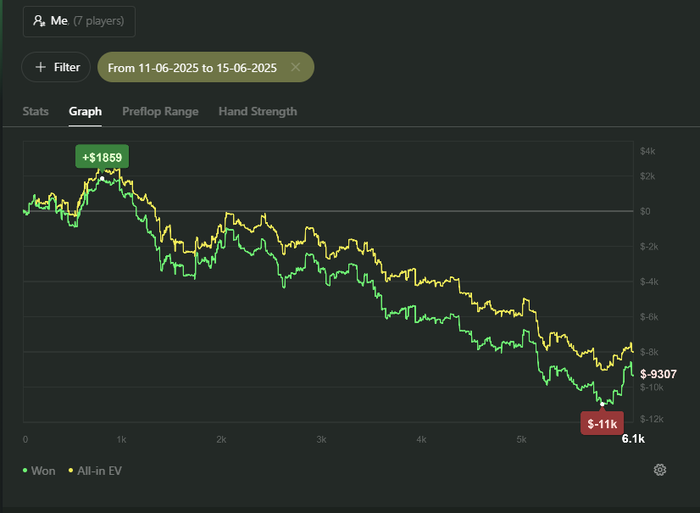This screenshot has height=513, width=700.
Task: Click the 6.1k hand count label
Action: click(633, 439)
